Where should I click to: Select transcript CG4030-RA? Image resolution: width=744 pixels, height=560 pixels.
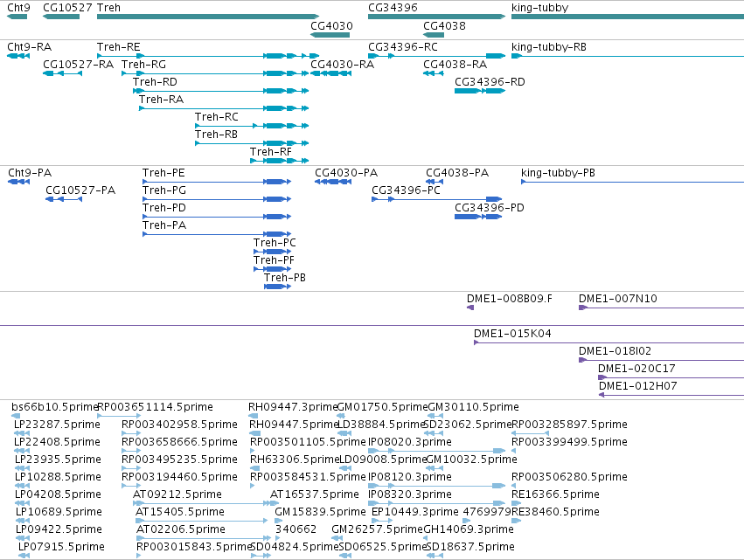pos(330,73)
